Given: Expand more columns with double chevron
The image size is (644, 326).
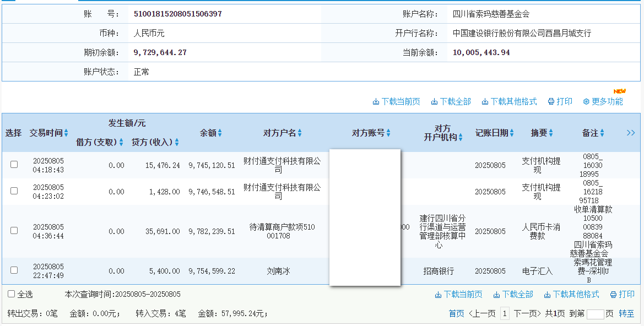Looking at the screenshot, I should click(631, 133).
